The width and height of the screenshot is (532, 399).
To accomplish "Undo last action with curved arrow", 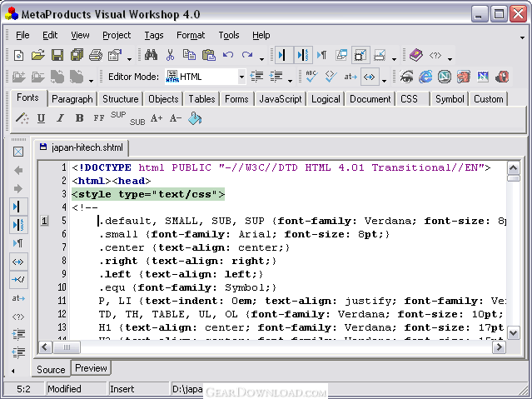I will pos(228,55).
